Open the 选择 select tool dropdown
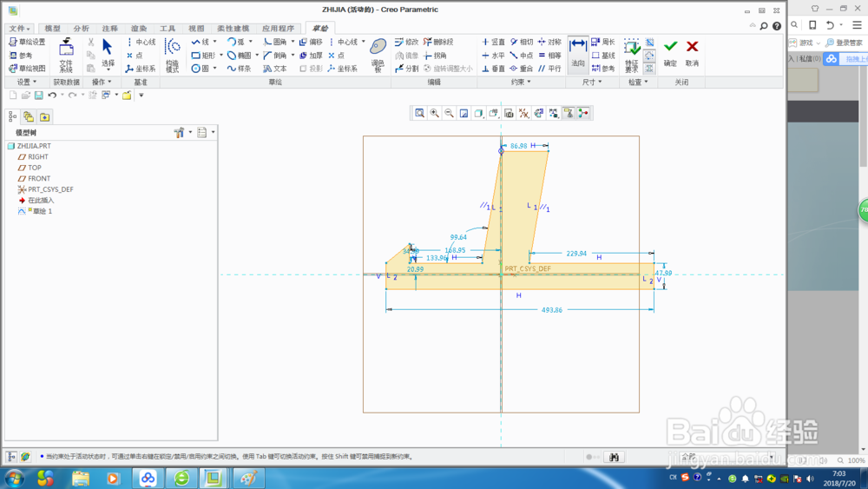This screenshot has width=868, height=489. click(x=108, y=69)
